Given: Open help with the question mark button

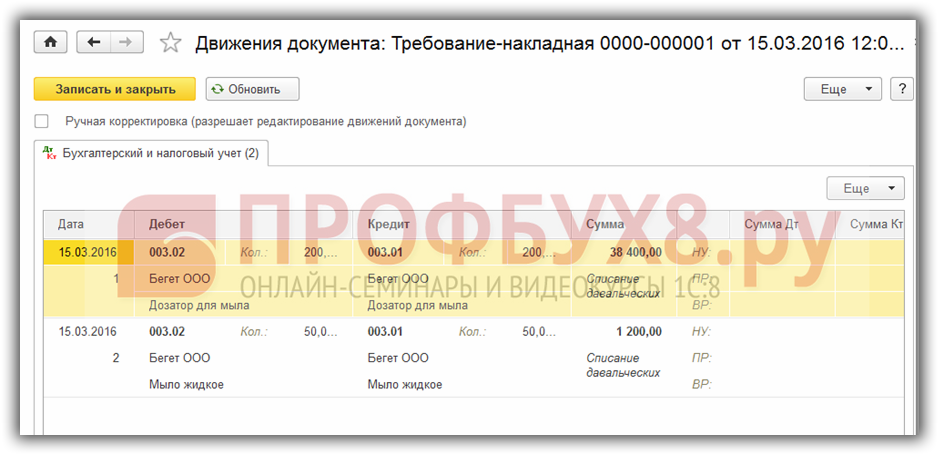Looking at the screenshot, I should [902, 89].
